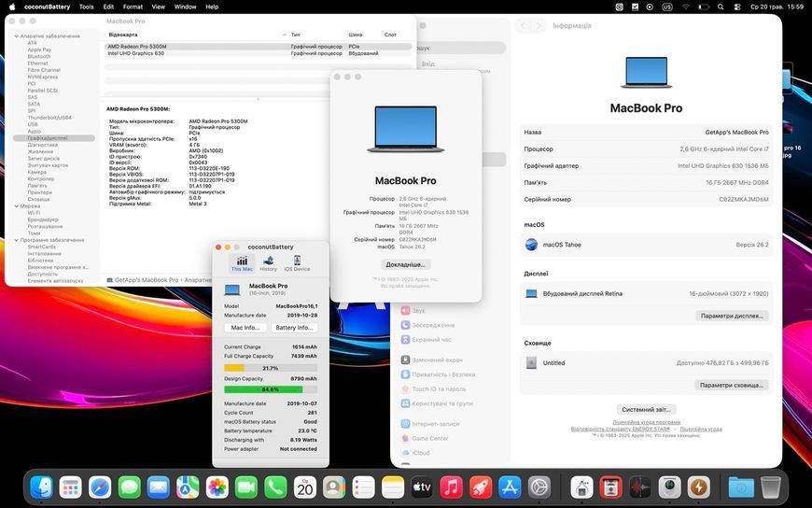The width and height of the screenshot is (812, 508).
Task: Select the AMD Radeon Pro 5300M row
Action: 258,47
